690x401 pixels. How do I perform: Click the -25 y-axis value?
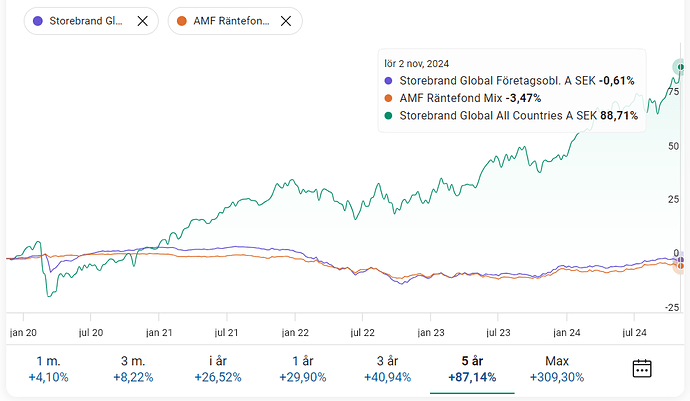[672, 307]
